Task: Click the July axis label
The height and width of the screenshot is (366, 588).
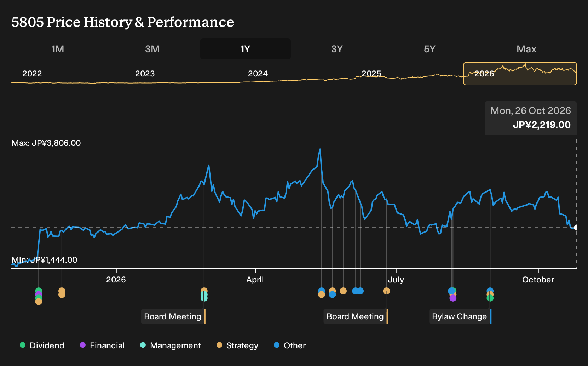Action: click(x=396, y=280)
